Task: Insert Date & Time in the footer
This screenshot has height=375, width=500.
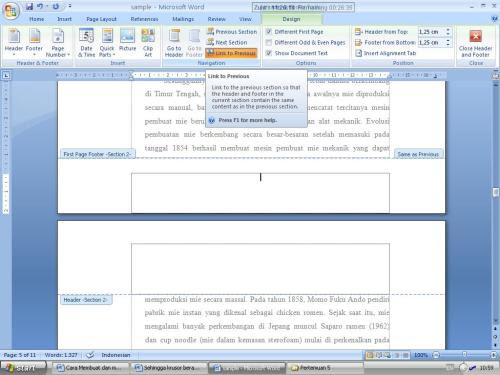Action: tap(86, 43)
